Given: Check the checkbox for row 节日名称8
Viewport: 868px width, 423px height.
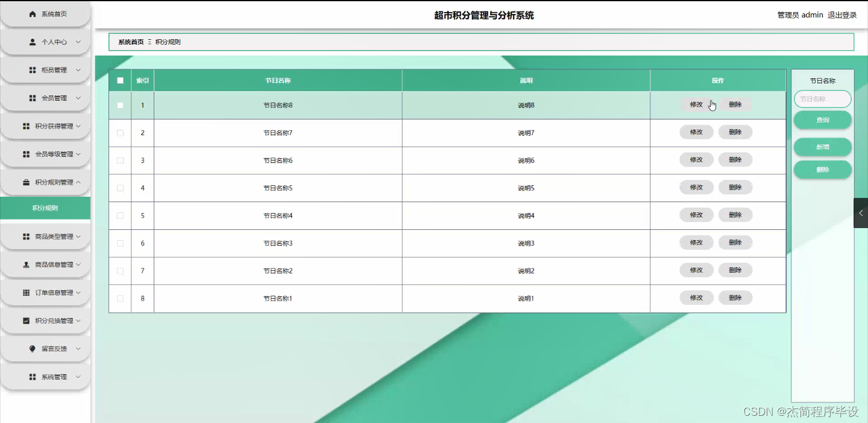Looking at the screenshot, I should point(119,104).
